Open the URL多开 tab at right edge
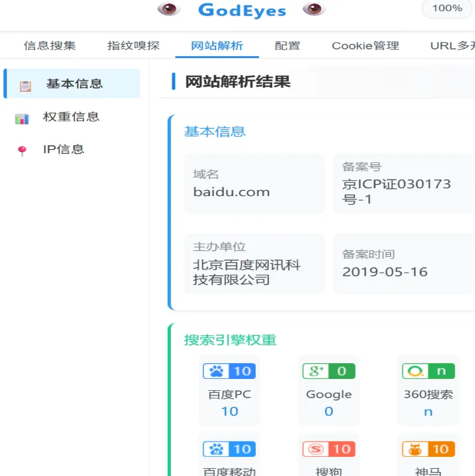The image size is (475, 476). [453, 46]
